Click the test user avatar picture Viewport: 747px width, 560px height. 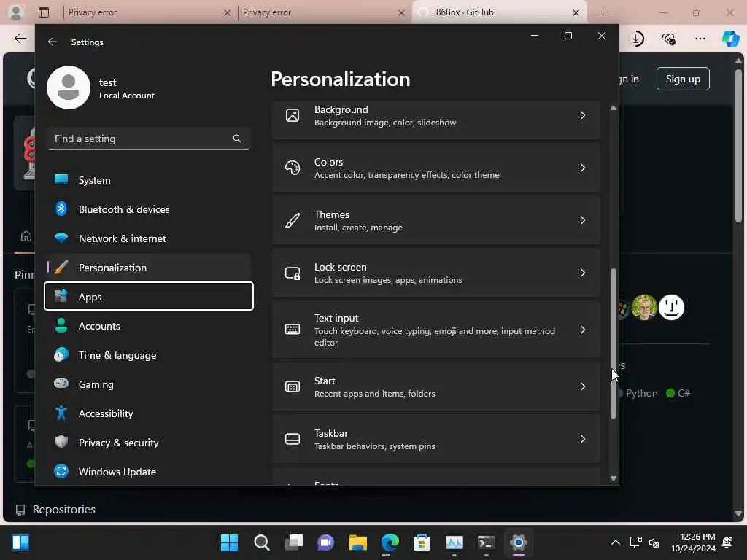pos(69,87)
